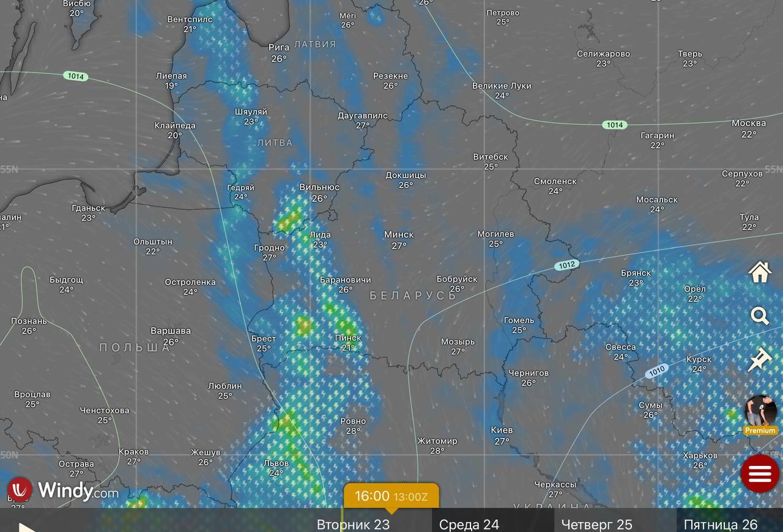Viewport: 783px width, 532px height.
Task: Click the Жешув city label
Action: [x=206, y=453]
